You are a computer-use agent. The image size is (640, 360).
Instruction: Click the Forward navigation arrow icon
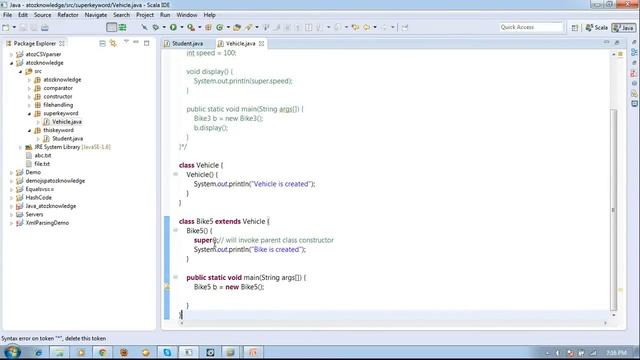click(384, 27)
